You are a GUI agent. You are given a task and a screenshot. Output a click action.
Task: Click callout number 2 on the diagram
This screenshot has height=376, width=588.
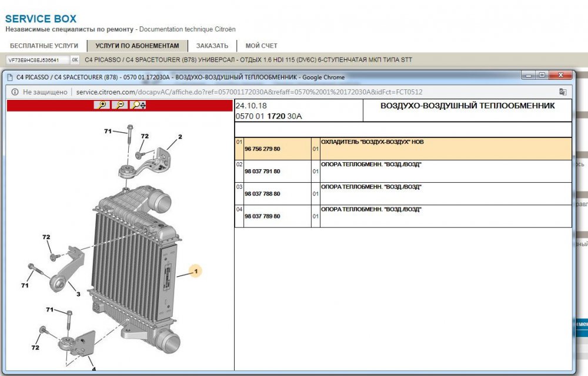point(180,137)
